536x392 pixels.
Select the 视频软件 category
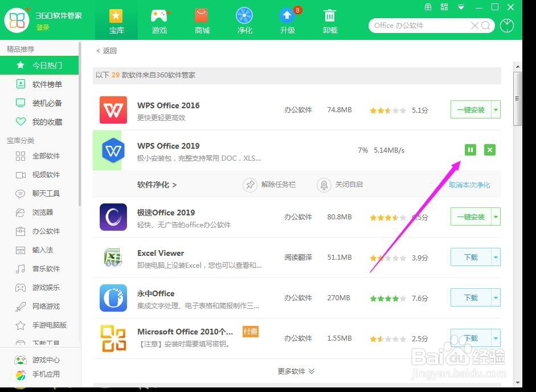39,175
